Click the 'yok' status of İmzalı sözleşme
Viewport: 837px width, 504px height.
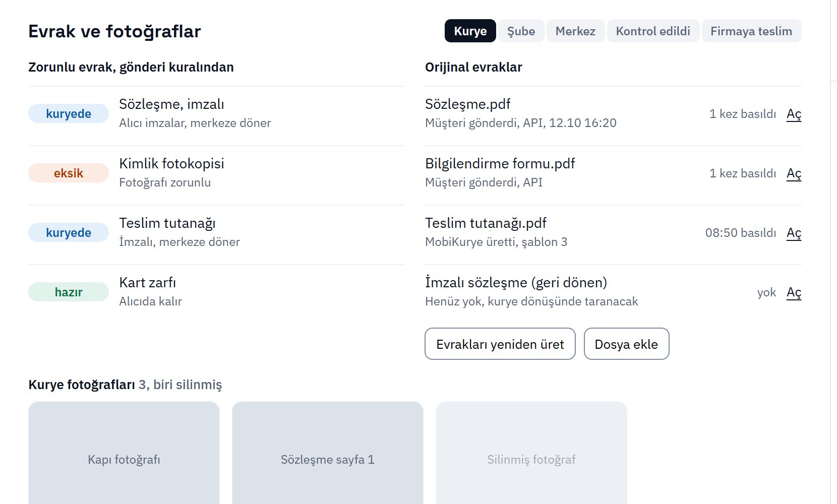coord(766,292)
